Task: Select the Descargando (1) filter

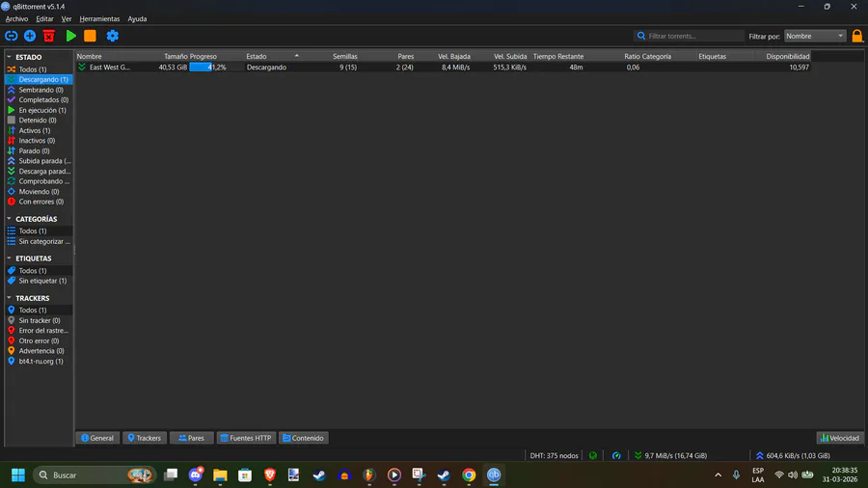Action: coord(39,80)
